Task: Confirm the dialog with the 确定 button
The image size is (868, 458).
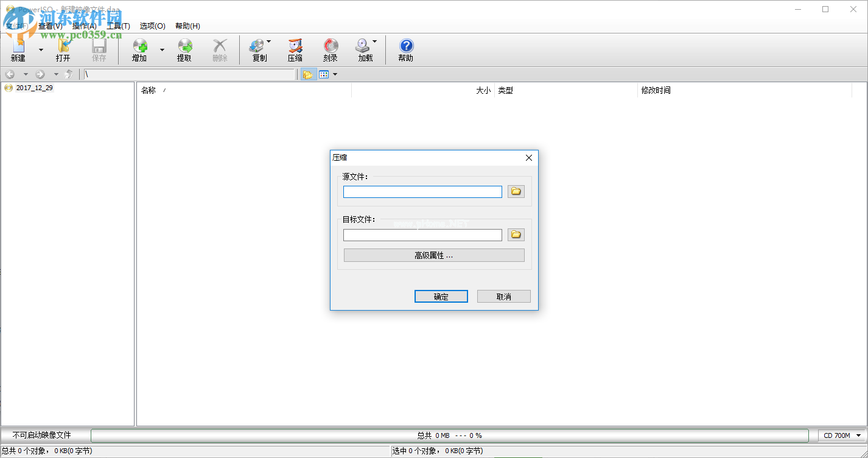Action: coord(441,297)
